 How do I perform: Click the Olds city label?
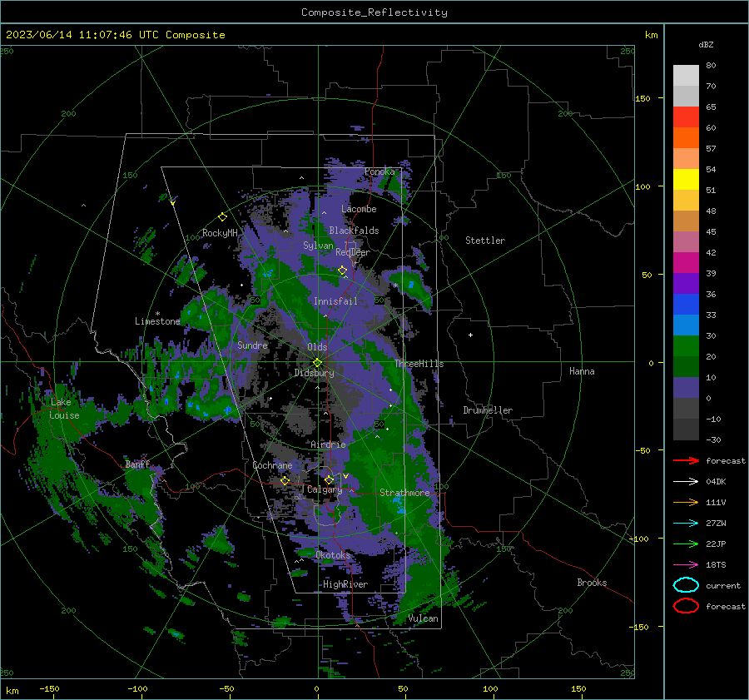(317, 347)
